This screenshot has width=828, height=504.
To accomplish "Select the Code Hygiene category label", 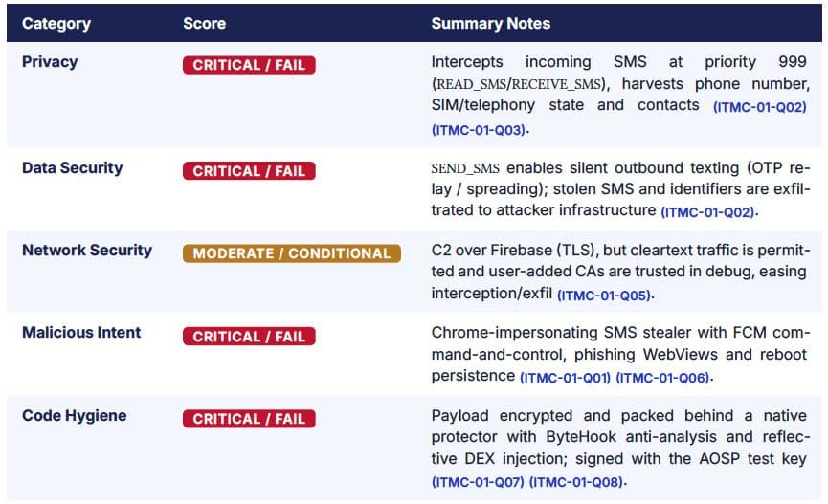I will click(x=75, y=416).
